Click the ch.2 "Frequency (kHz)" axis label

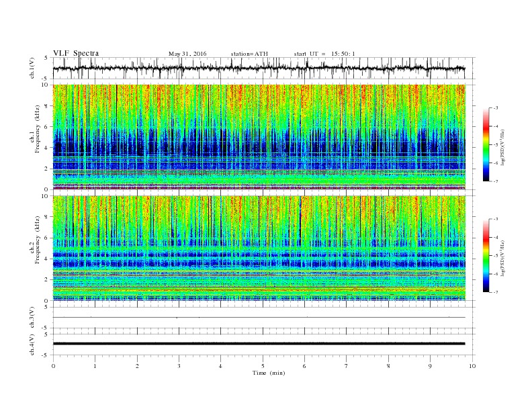coord(37,240)
